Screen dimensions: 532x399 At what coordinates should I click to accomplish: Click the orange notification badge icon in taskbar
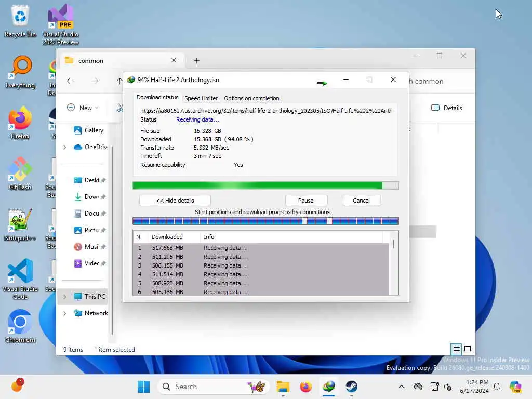17,386
